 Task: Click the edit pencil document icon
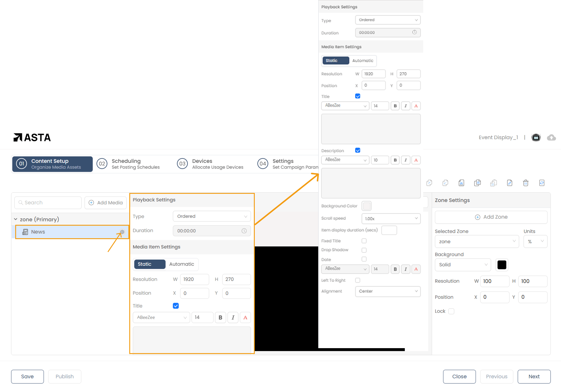pos(510,183)
